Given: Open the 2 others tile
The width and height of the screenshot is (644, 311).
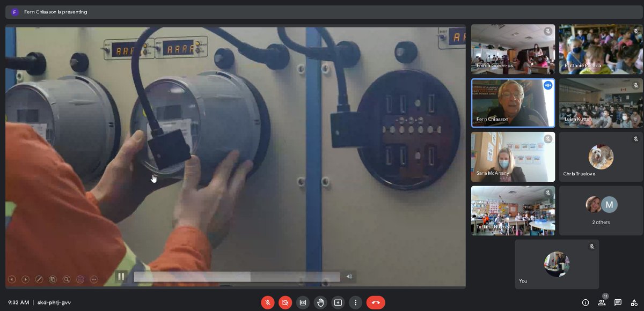Looking at the screenshot, I should point(601,211).
